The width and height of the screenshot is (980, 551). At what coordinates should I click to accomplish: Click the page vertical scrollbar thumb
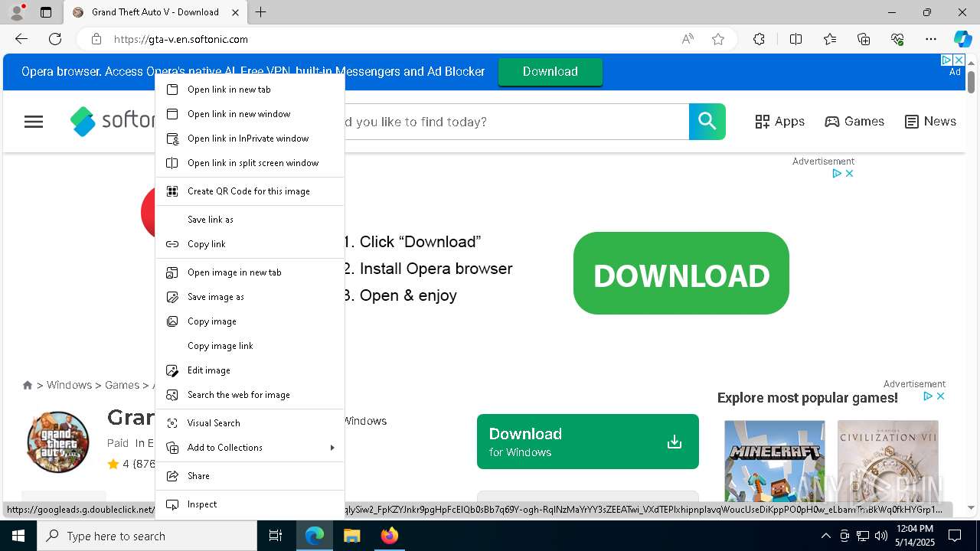point(971,81)
